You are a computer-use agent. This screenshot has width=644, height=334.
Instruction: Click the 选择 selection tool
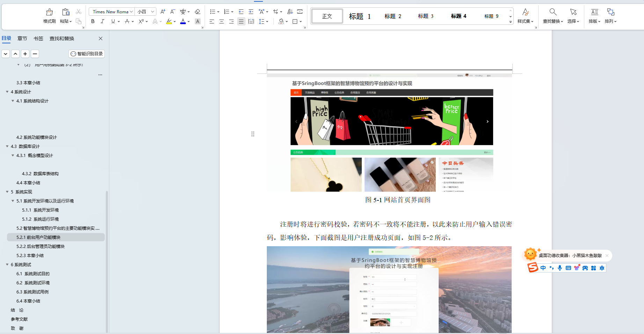coord(573,16)
